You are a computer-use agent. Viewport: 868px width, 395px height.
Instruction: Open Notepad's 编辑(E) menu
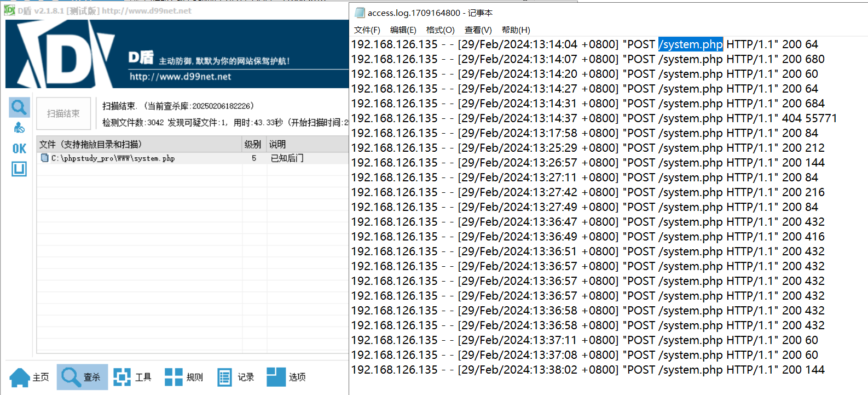click(x=403, y=30)
